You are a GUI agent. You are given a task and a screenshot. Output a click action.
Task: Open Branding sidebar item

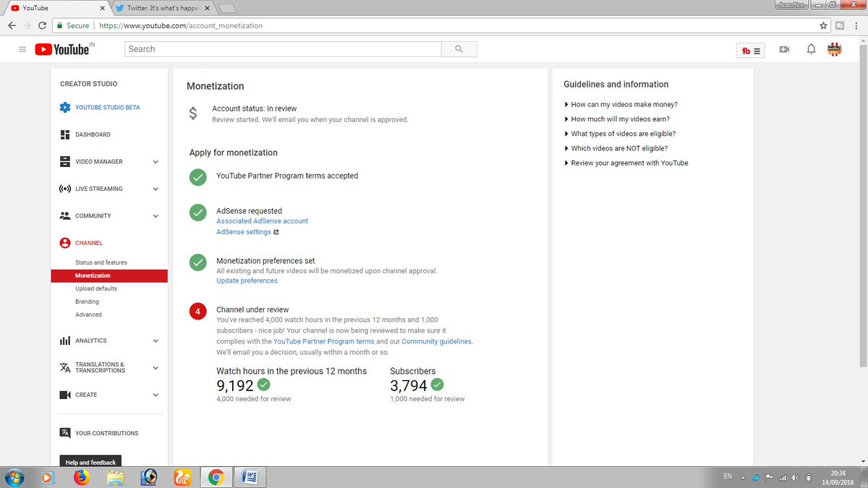87,301
